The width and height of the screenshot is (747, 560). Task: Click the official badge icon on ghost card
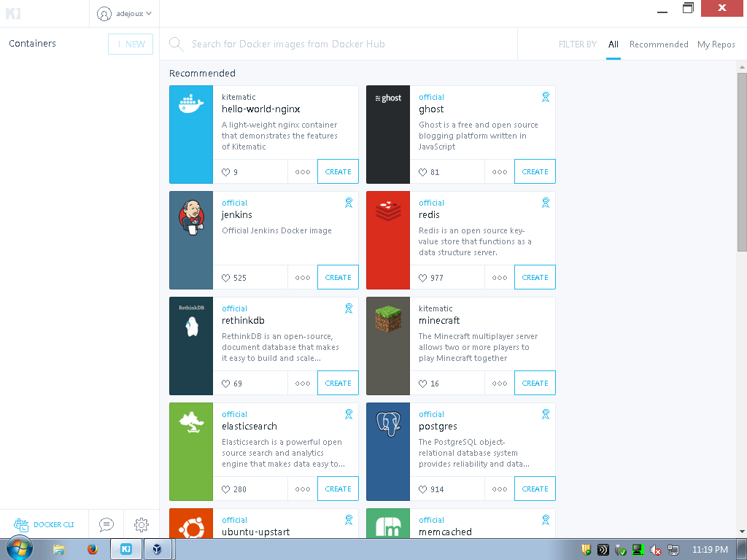[546, 97]
